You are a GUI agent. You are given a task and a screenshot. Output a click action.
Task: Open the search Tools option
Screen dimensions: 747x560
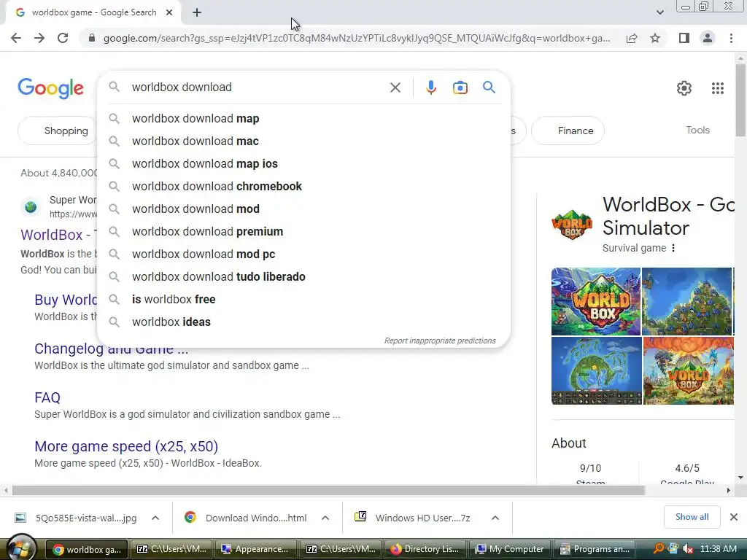click(697, 130)
